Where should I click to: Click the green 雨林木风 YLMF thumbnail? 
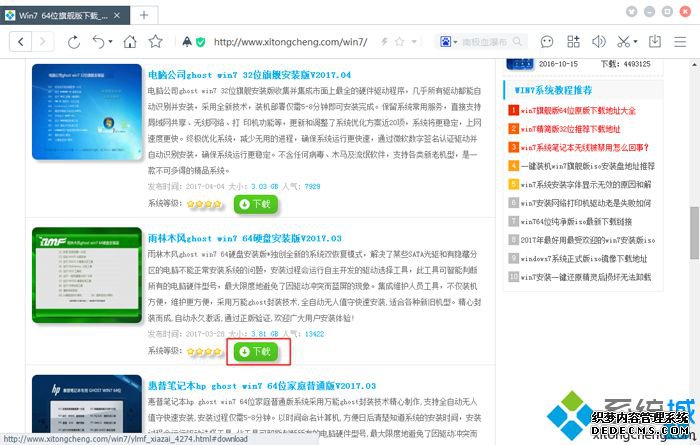pos(87,275)
